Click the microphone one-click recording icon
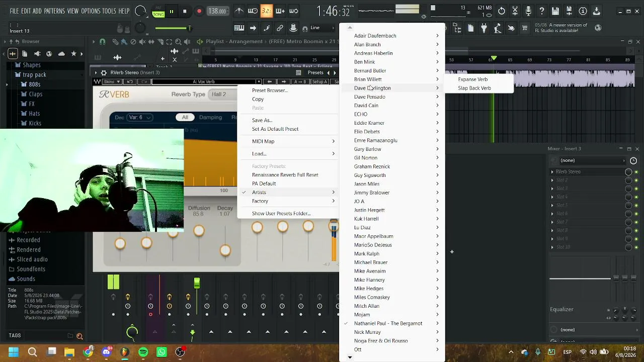Image resolution: width=644 pixels, height=362 pixels. tap(528, 11)
